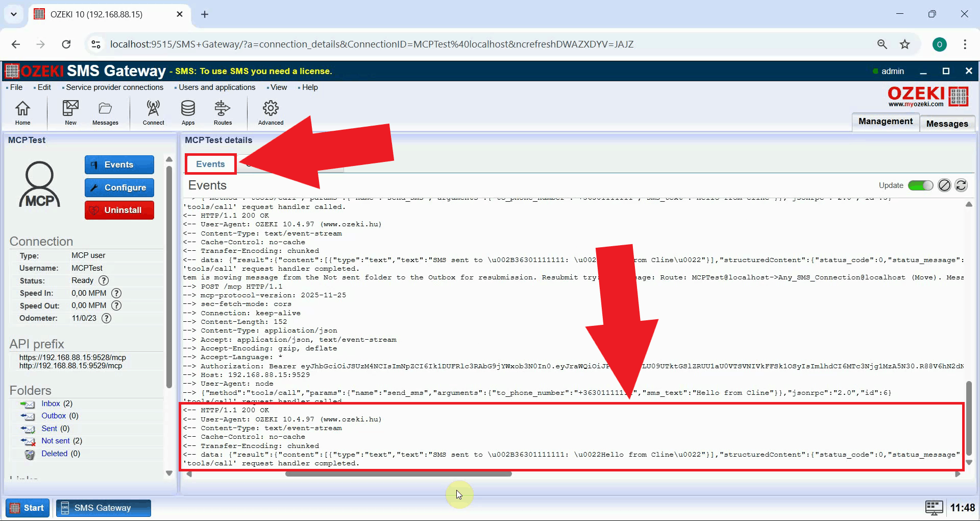The width and height of the screenshot is (980, 521).
Task: Open the Edit menu
Action: [x=44, y=87]
